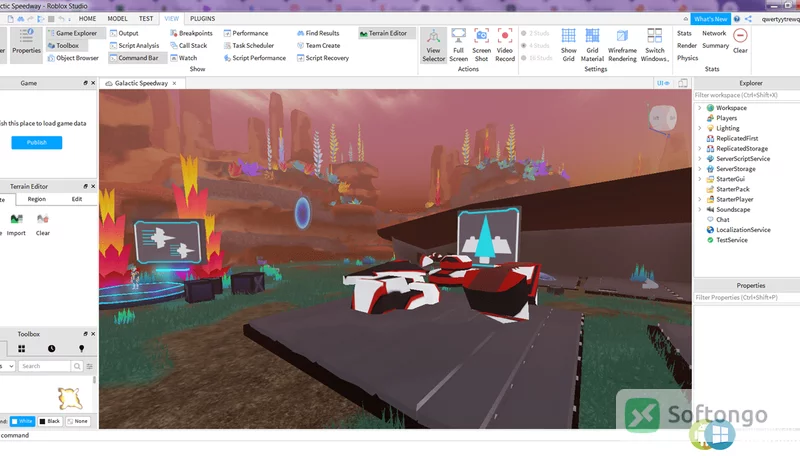
Task: Open Script Analysis window
Action: [134, 45]
